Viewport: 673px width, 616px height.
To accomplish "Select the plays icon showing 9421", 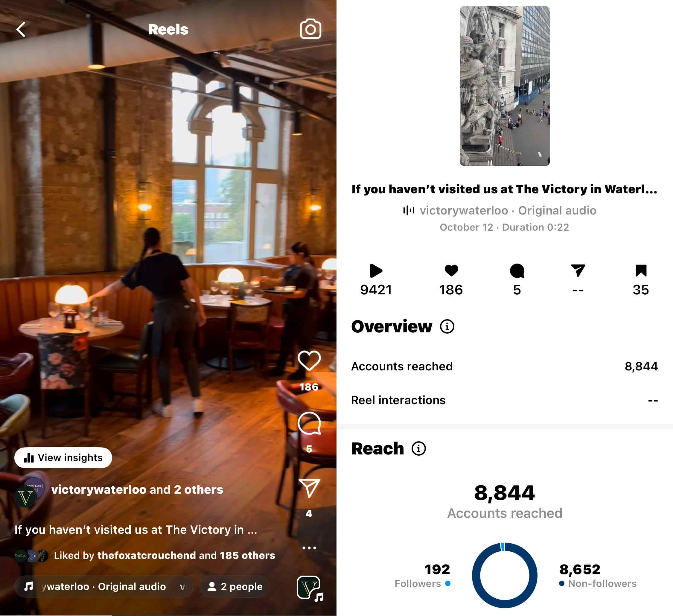I will [x=376, y=270].
